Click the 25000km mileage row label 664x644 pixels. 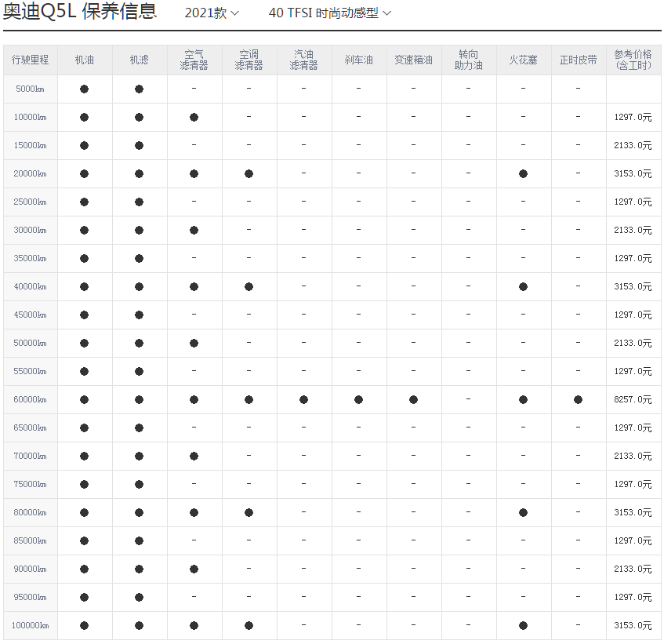(x=30, y=202)
